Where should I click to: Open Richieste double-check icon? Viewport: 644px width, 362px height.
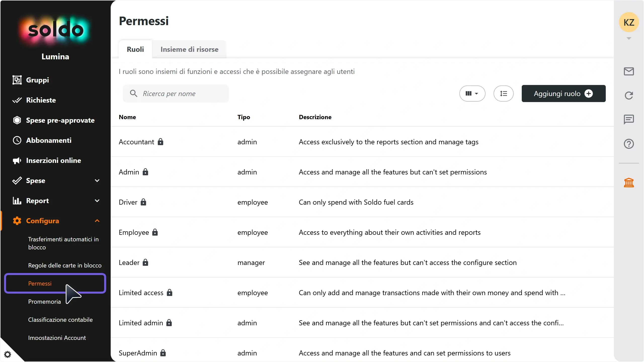tap(17, 100)
